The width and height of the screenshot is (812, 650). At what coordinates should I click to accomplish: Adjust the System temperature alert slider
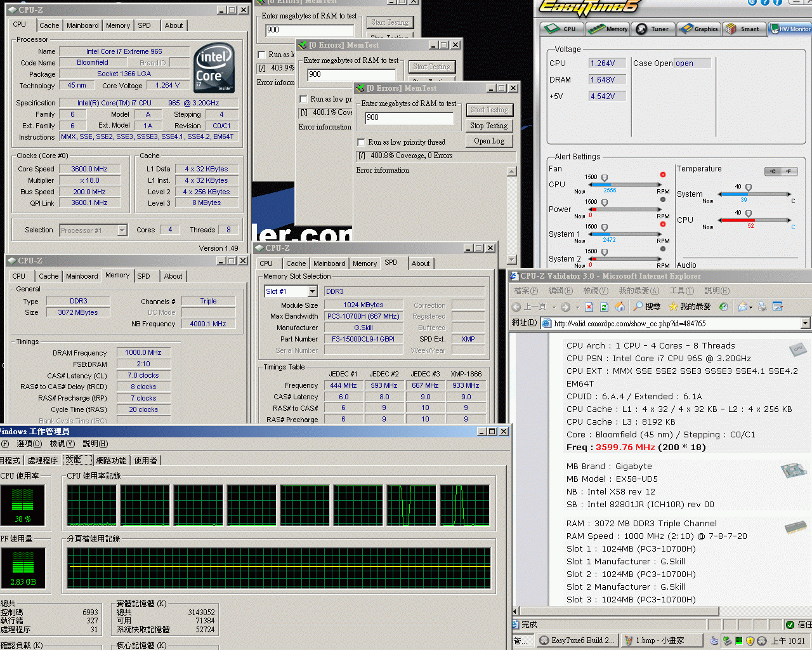[x=749, y=188]
